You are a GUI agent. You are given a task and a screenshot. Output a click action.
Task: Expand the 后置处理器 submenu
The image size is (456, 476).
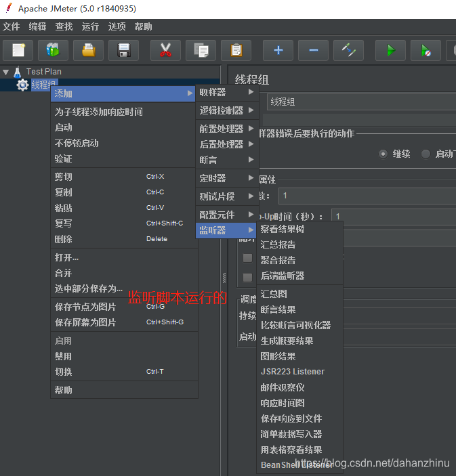(x=227, y=144)
